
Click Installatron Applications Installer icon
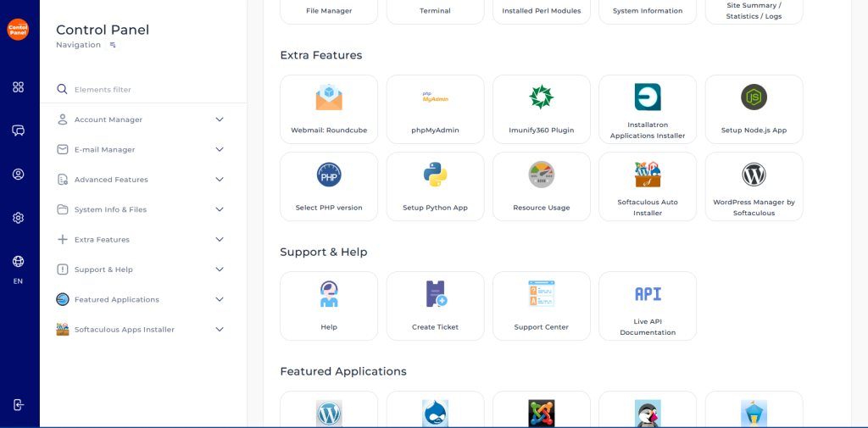[x=648, y=97]
